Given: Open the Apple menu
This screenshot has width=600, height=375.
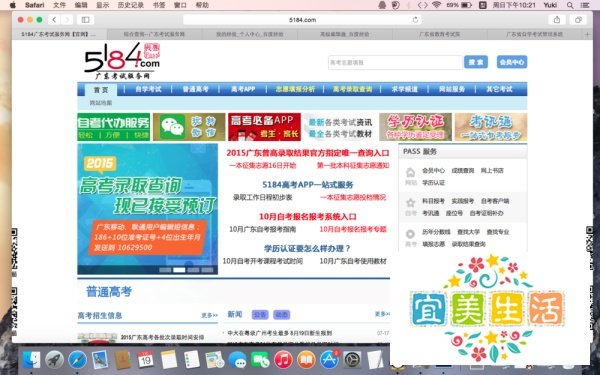Looking at the screenshot, I should coord(13,5).
